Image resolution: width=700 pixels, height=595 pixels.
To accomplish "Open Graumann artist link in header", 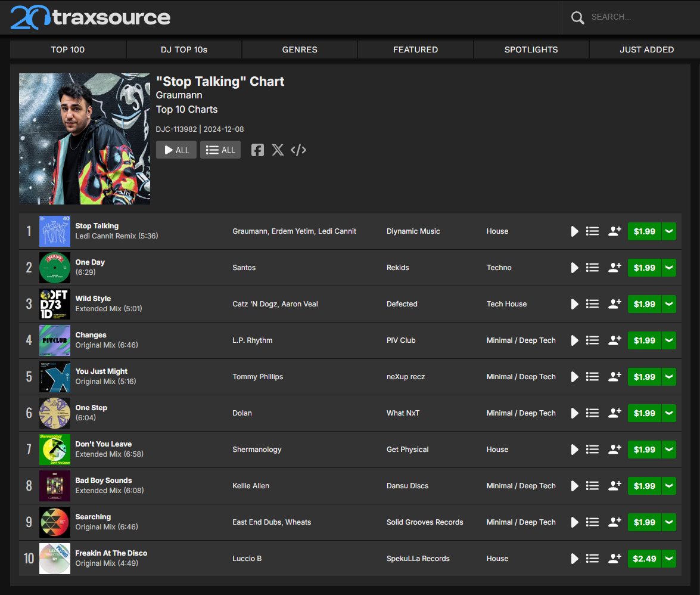I will pyautogui.click(x=179, y=95).
